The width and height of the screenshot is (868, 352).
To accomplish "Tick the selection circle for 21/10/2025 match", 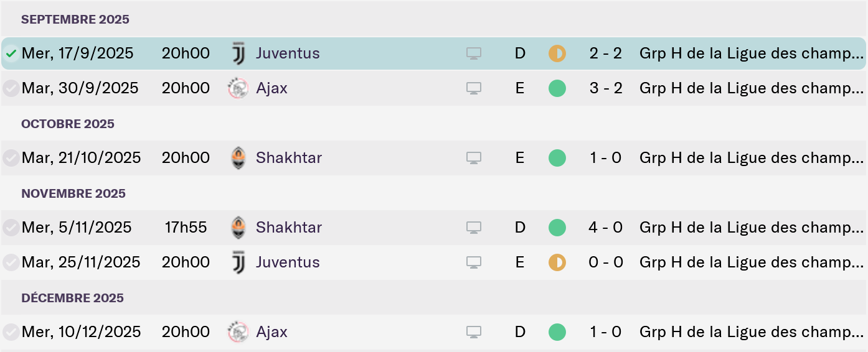I will 11,158.
